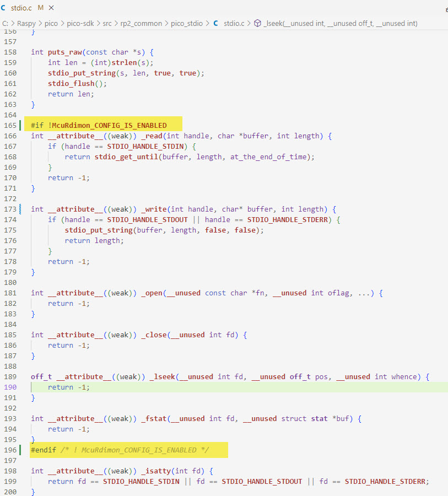Click the green change marker beside line 165
The width and height of the screenshot is (448, 496).
tap(20, 125)
